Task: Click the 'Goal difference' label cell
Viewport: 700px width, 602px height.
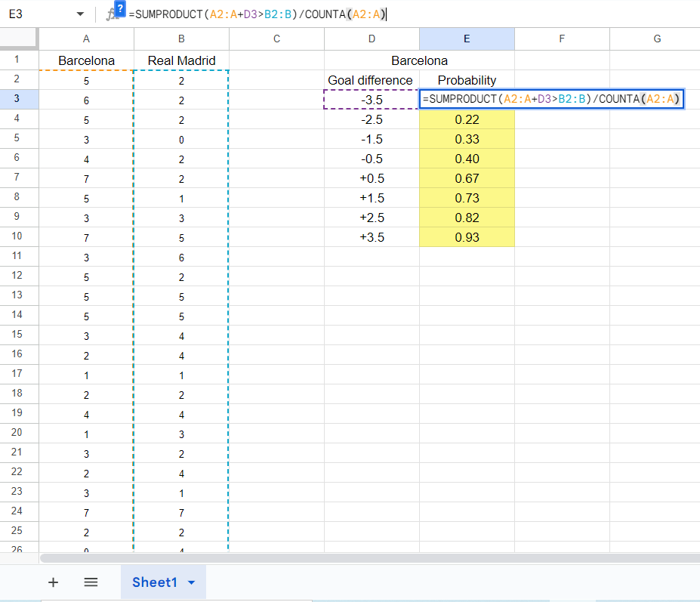Action: tap(372, 80)
